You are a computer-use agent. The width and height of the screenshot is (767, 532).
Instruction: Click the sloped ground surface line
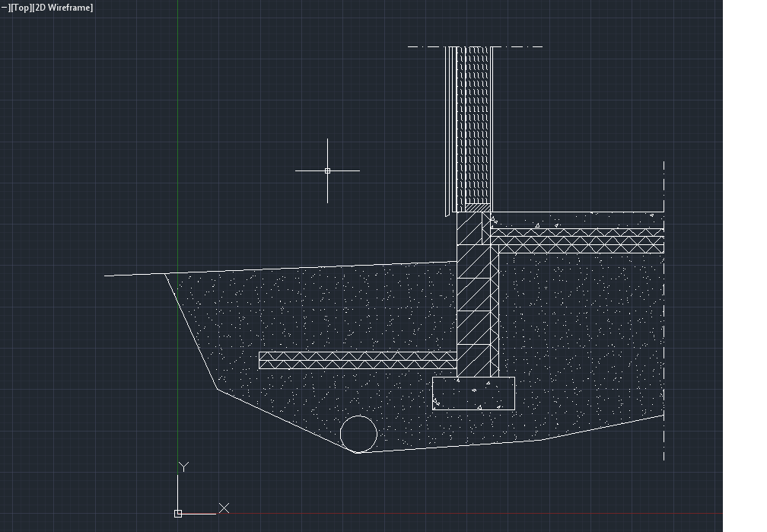(228, 270)
